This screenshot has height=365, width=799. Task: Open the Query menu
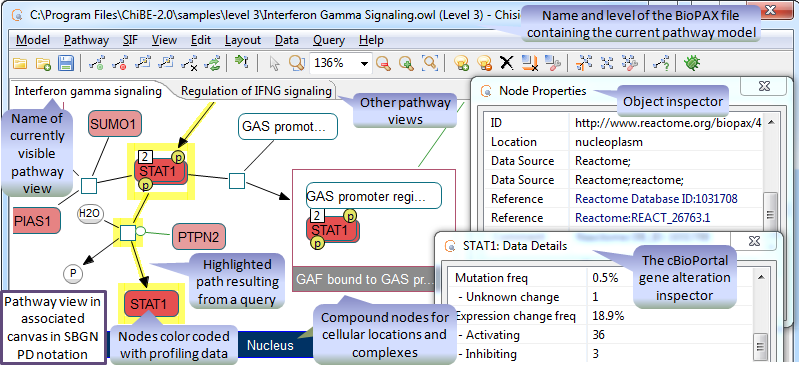tap(329, 40)
